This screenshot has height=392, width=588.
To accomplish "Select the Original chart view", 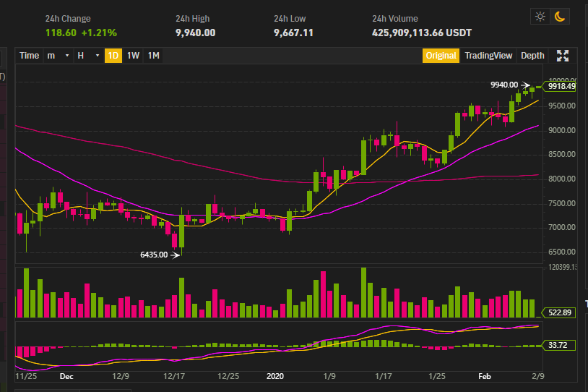I will (441, 56).
